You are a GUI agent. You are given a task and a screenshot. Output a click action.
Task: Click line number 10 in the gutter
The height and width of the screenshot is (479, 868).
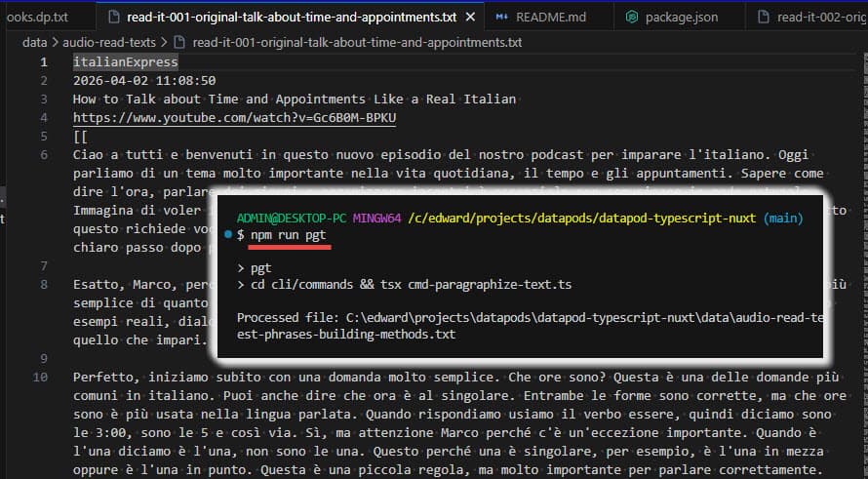tap(40, 378)
